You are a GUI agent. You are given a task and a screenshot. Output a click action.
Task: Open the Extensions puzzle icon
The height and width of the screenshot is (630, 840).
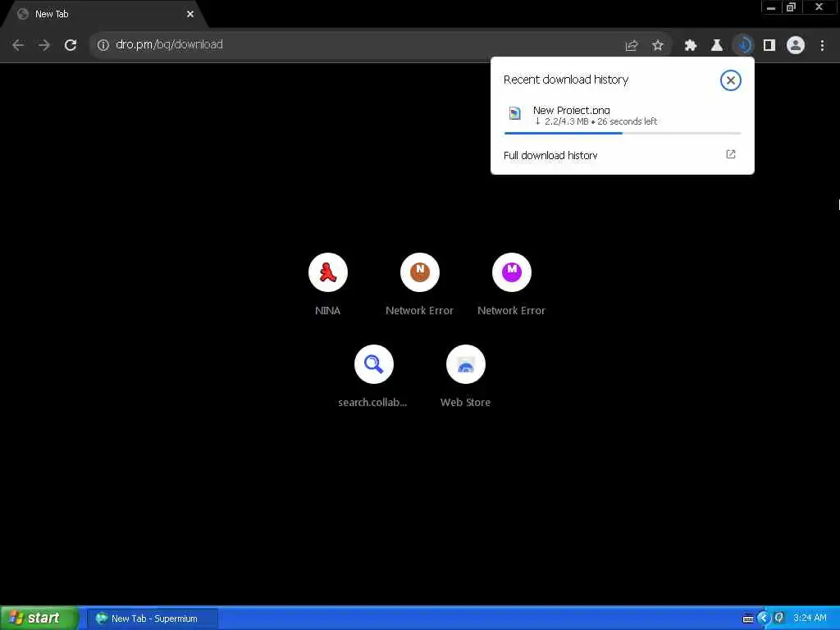click(x=691, y=46)
